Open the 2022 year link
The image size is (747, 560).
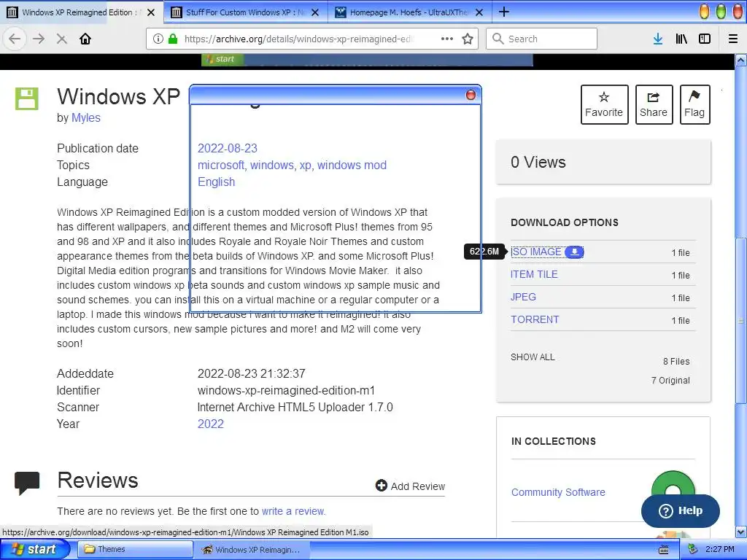pos(211,424)
